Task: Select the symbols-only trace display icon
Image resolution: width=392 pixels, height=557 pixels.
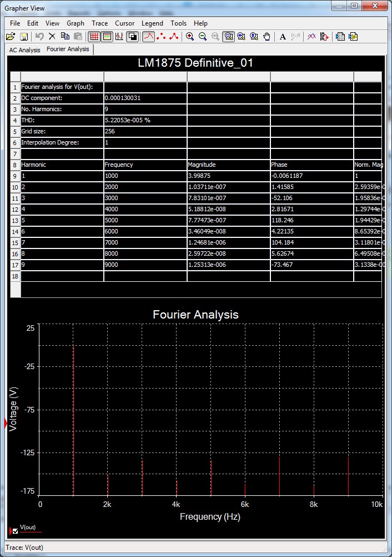Action: click(x=161, y=36)
